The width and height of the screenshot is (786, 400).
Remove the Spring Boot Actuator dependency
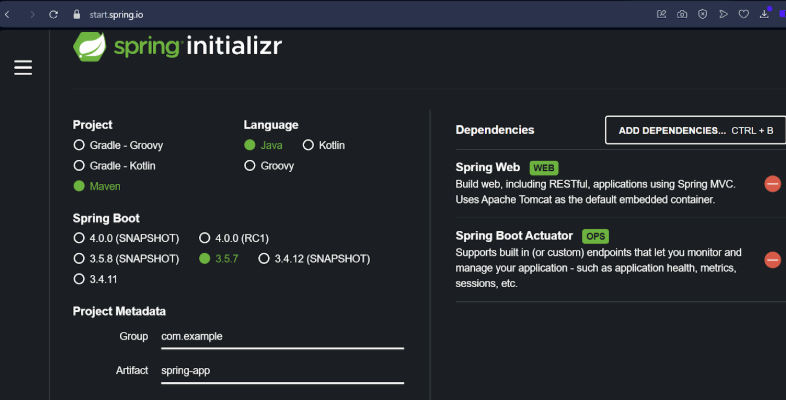tap(772, 260)
